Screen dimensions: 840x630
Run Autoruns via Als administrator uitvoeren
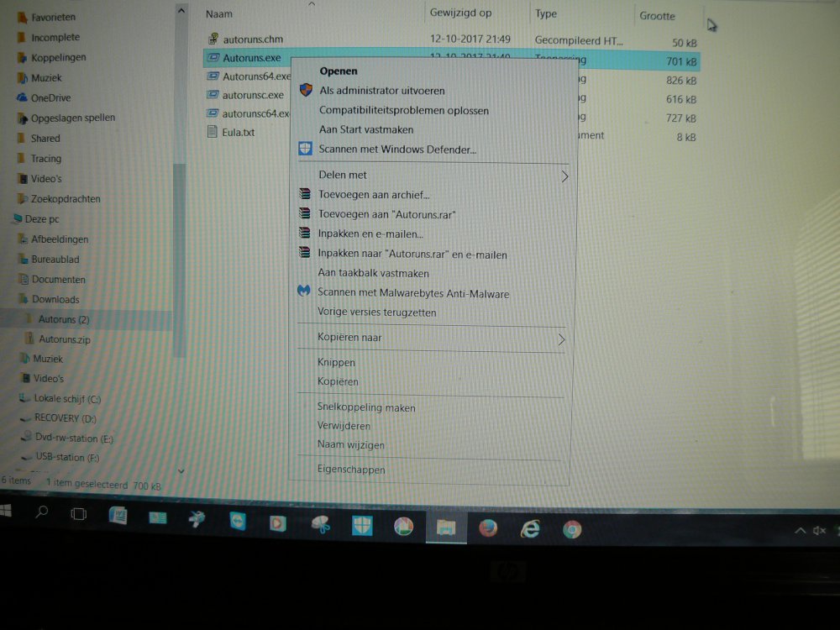[x=382, y=90]
